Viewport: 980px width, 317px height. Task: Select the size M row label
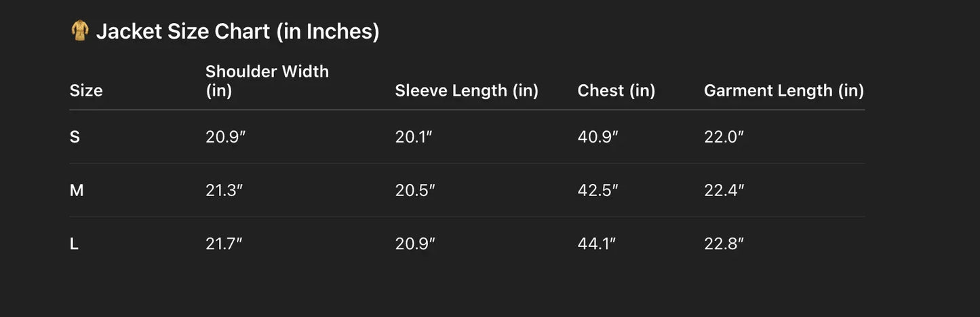pos(77,191)
